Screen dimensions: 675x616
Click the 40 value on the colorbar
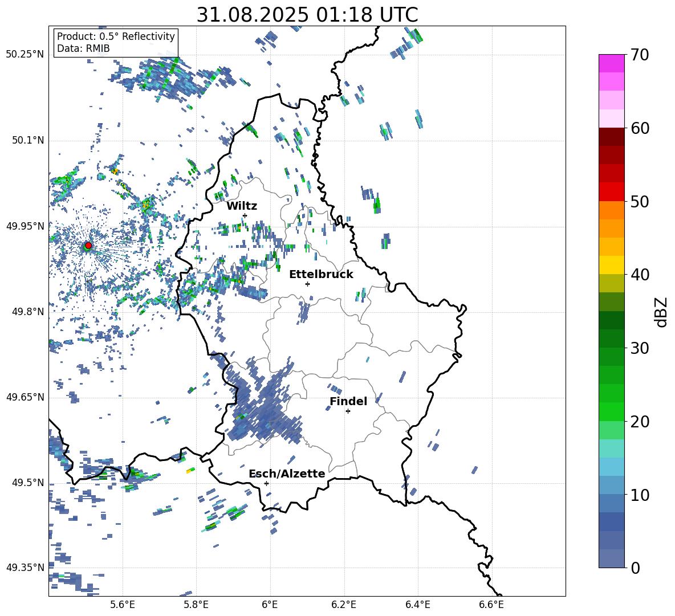(640, 275)
